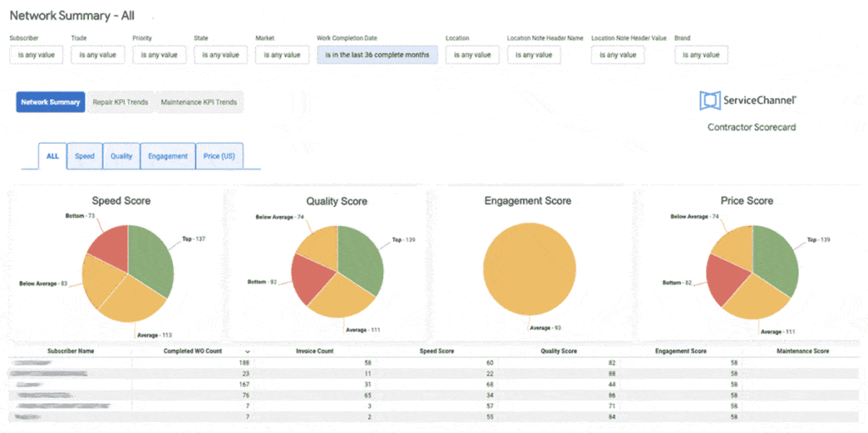This screenshot has height=433, width=868.
Task: Open the Subscriber filter dropdown
Action: coord(36,55)
